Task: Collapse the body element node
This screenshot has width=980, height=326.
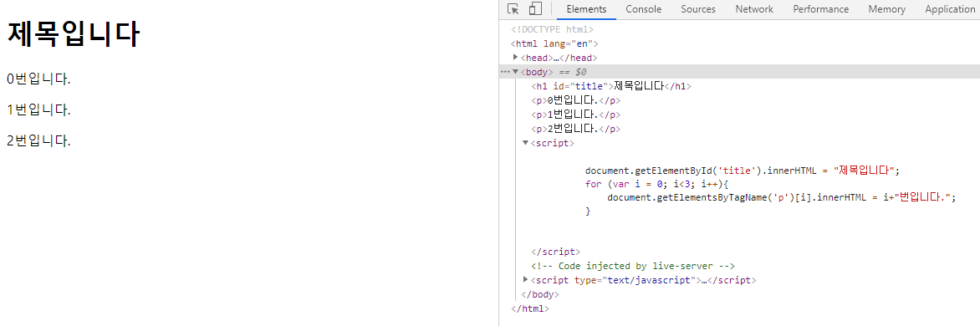Action: [x=516, y=72]
